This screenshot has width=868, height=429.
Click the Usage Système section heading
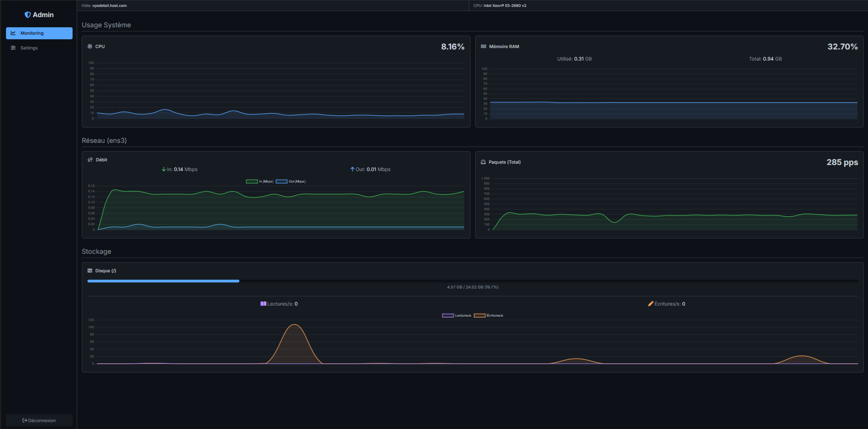pos(106,25)
